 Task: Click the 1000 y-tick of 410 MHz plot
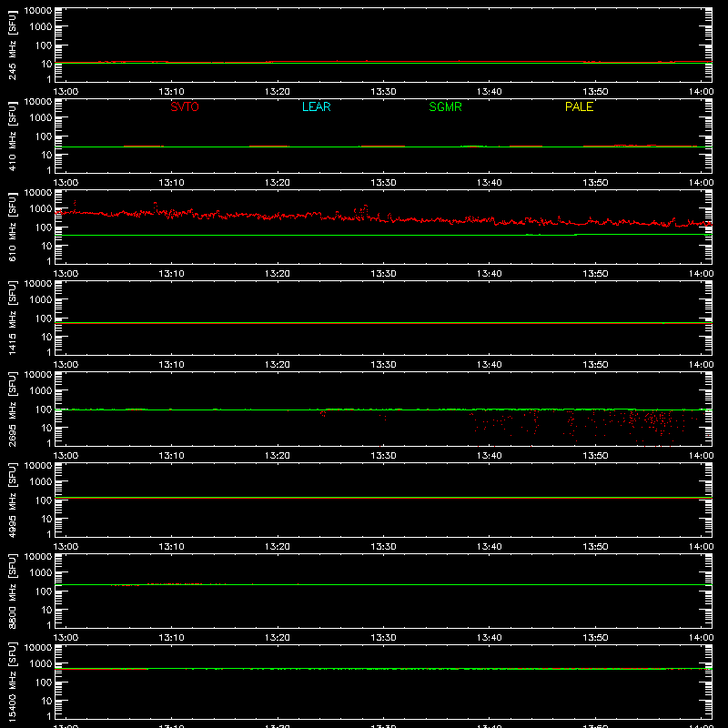point(41,118)
